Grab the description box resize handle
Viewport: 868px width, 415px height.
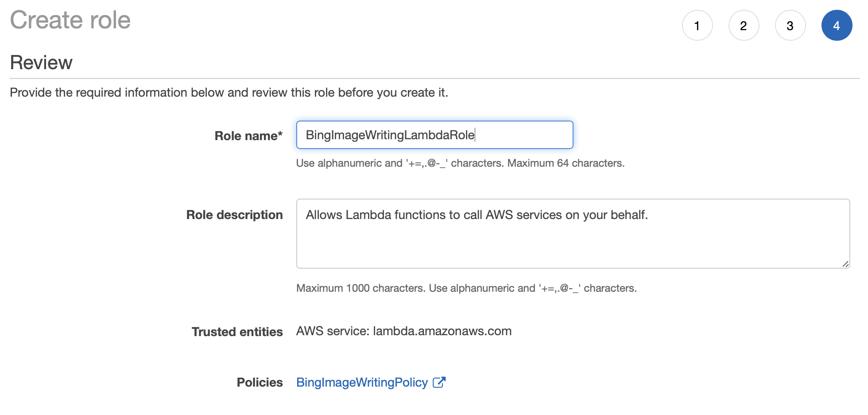(845, 264)
